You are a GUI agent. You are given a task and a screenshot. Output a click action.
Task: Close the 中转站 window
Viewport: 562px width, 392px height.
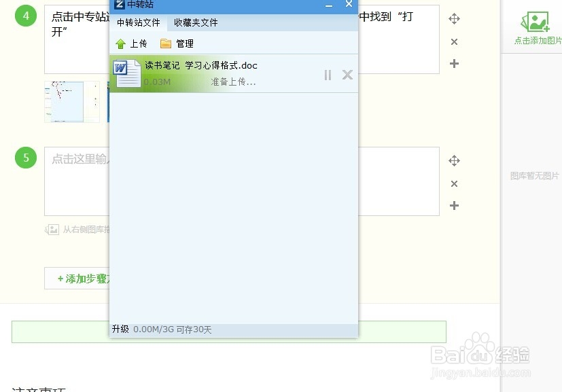click(349, 4)
